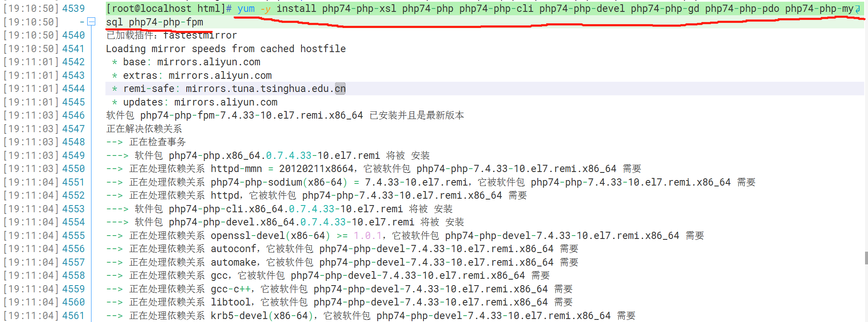
Task: Click line number 4558 in the gutter
Action: (x=74, y=275)
